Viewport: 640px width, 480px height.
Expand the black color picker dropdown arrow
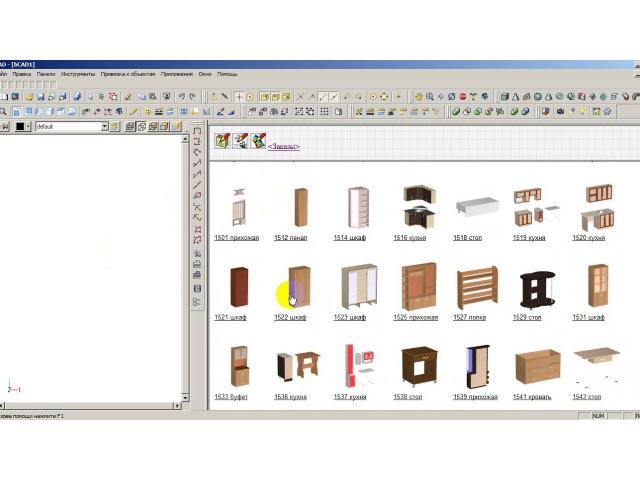tap(30, 127)
